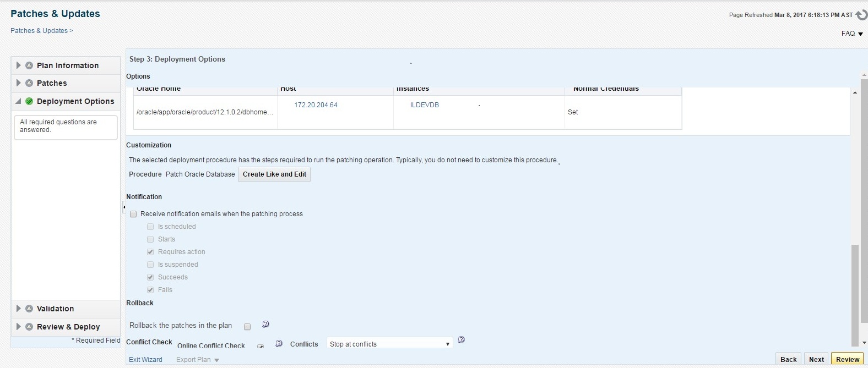The height and width of the screenshot is (368, 868).
Task: Click help icon beside Rollback checkbox
Action: click(265, 325)
